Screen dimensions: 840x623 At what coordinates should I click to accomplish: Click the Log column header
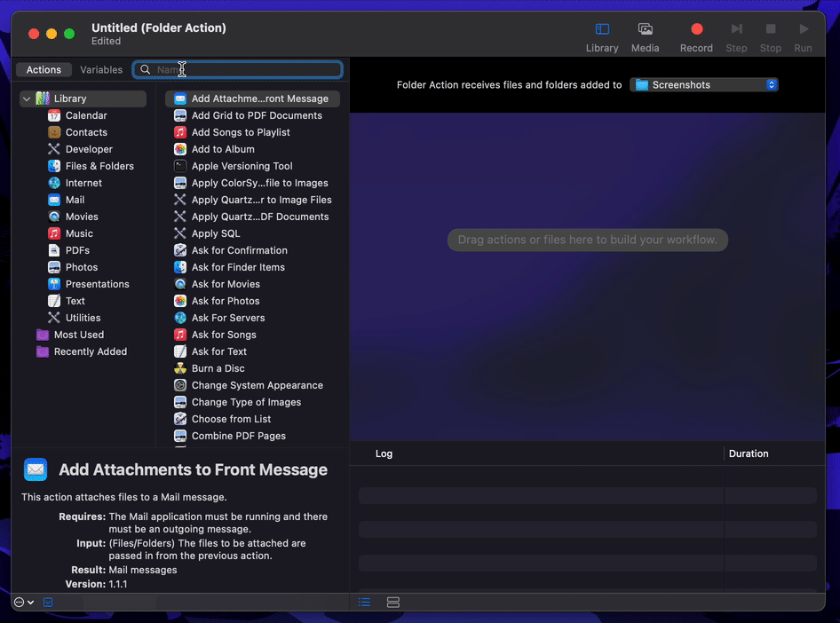coord(384,453)
